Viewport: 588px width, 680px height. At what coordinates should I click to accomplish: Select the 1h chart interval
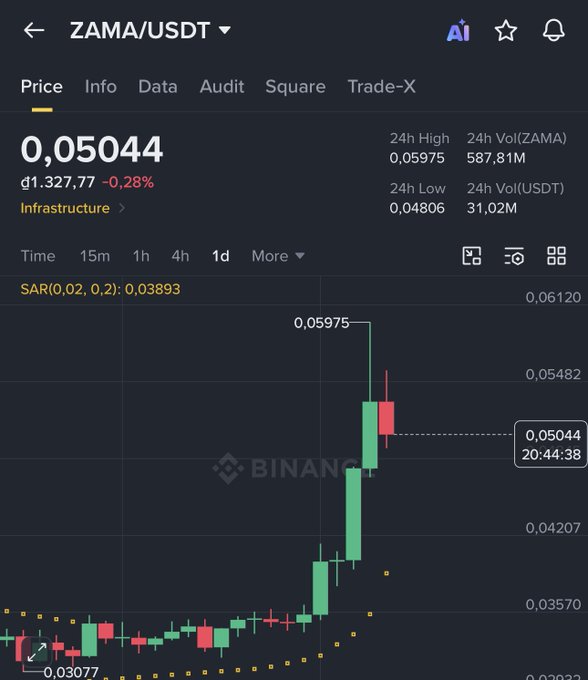click(x=141, y=256)
